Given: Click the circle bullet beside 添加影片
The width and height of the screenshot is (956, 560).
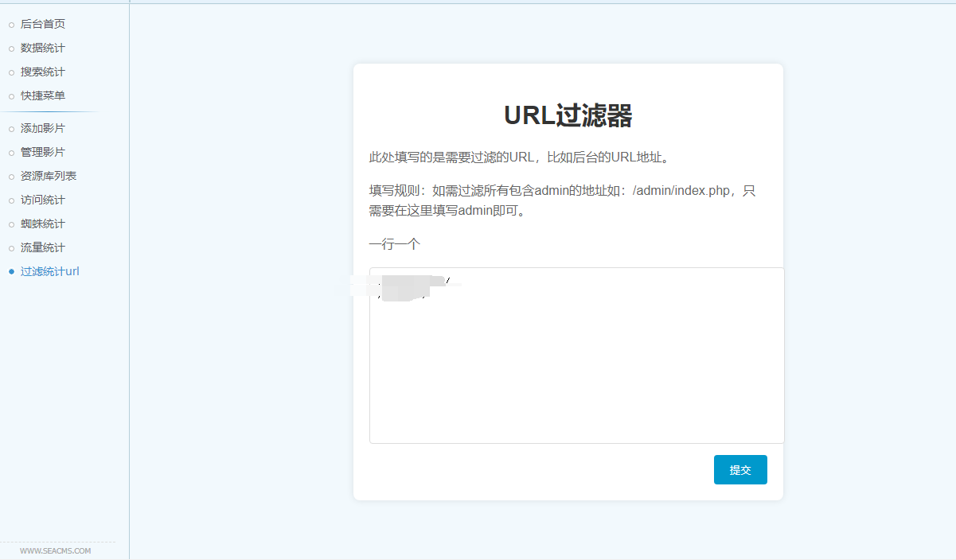Looking at the screenshot, I should coord(11,129).
